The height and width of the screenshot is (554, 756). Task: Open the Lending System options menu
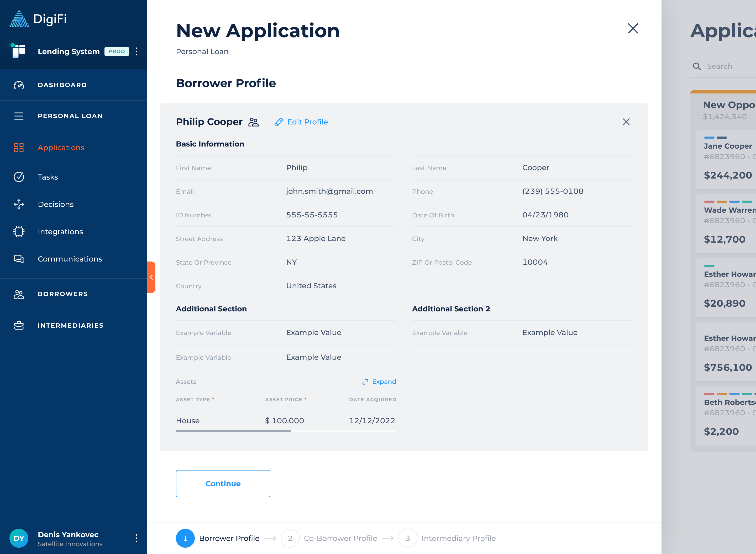(x=136, y=52)
